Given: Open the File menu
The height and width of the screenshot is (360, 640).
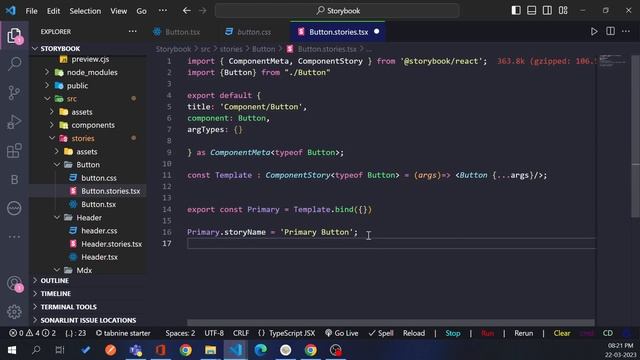Looking at the screenshot, I should tap(31, 11).
